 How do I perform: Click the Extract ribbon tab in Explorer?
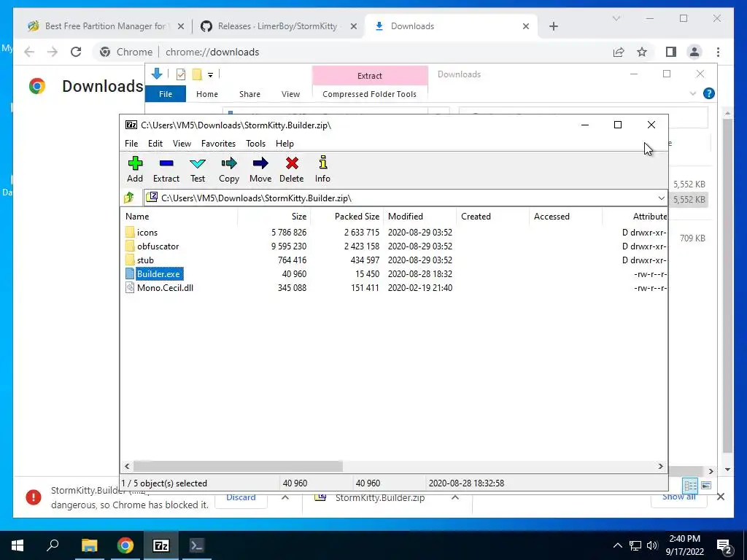pos(370,76)
